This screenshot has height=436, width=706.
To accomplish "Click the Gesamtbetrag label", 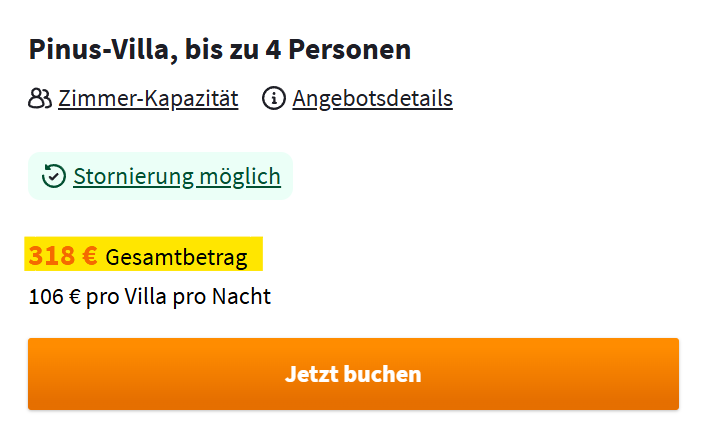I will (x=176, y=258).
